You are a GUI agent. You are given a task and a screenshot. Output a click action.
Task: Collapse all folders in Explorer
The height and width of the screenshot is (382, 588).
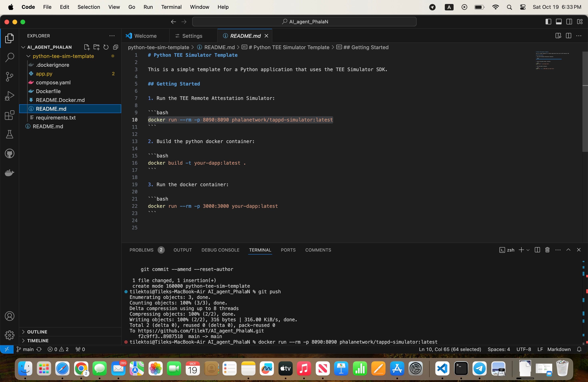click(x=116, y=47)
